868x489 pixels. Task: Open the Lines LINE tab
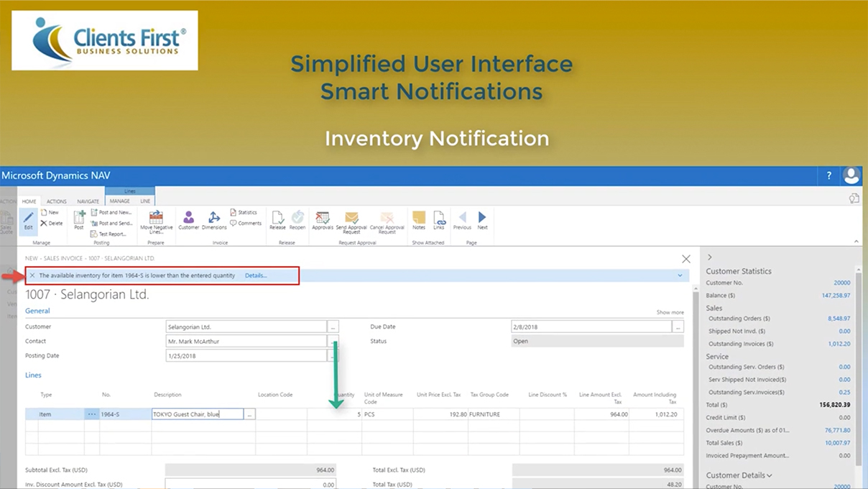click(x=145, y=201)
